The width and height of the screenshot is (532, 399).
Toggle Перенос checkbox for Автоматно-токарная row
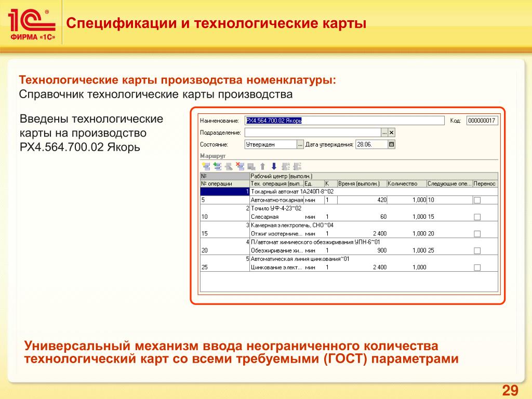pyautogui.click(x=477, y=200)
